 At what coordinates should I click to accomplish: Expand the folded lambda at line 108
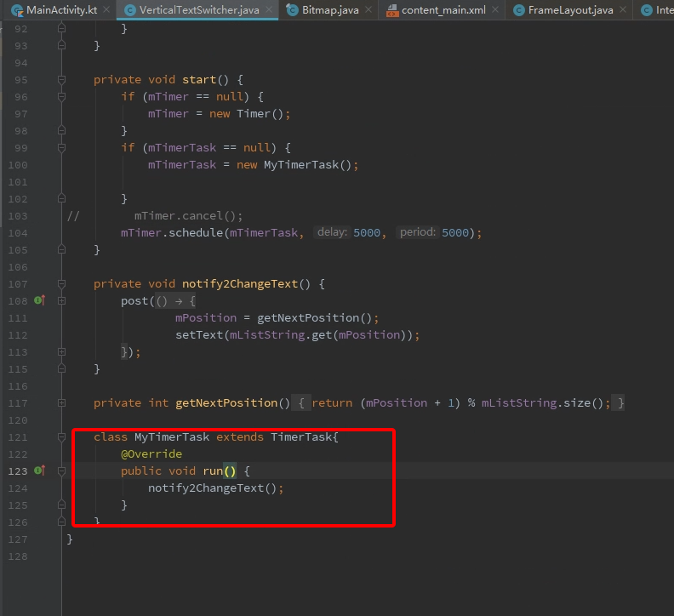click(61, 301)
